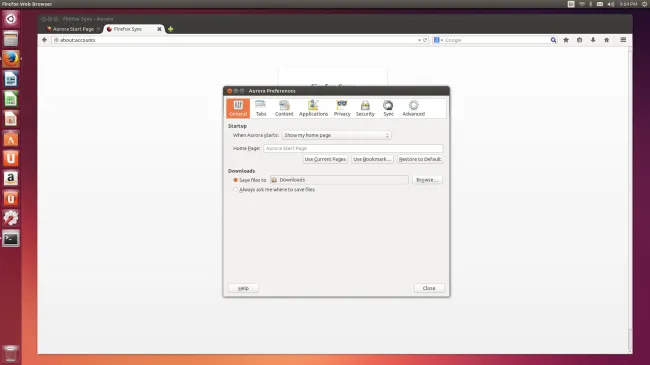Open a new tab with plus icon
The image size is (650, 365).
(x=170, y=29)
